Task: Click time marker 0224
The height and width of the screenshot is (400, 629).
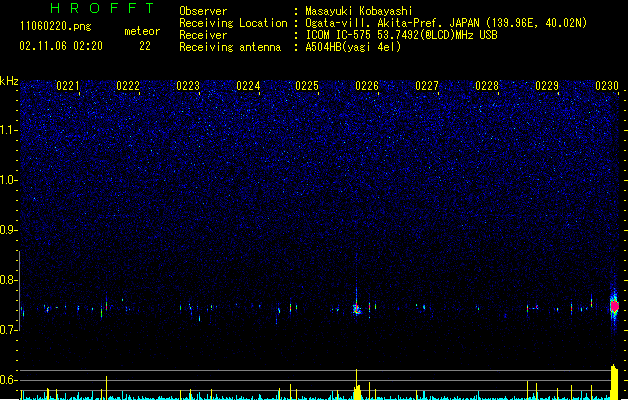Action: tap(248, 86)
